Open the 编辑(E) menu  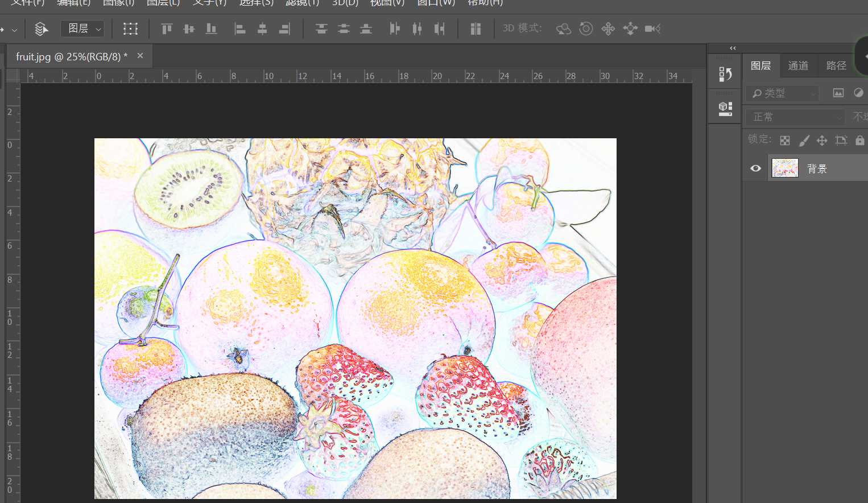(x=73, y=2)
